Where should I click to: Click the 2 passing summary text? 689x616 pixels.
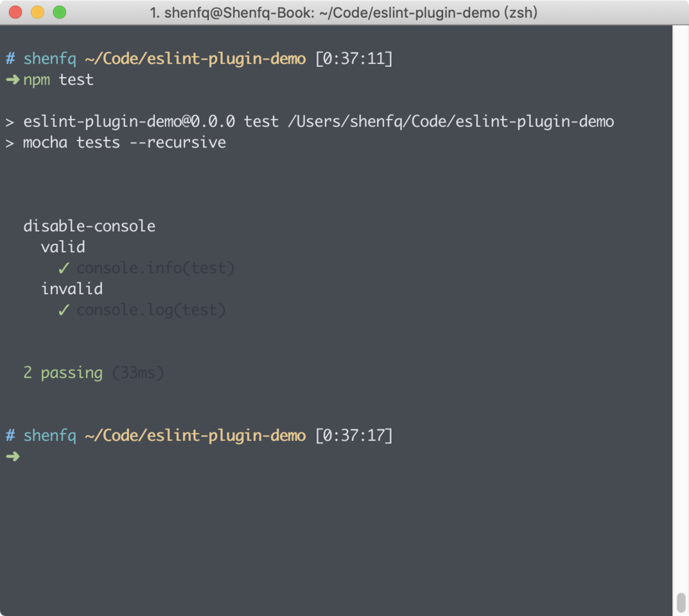[63, 373]
